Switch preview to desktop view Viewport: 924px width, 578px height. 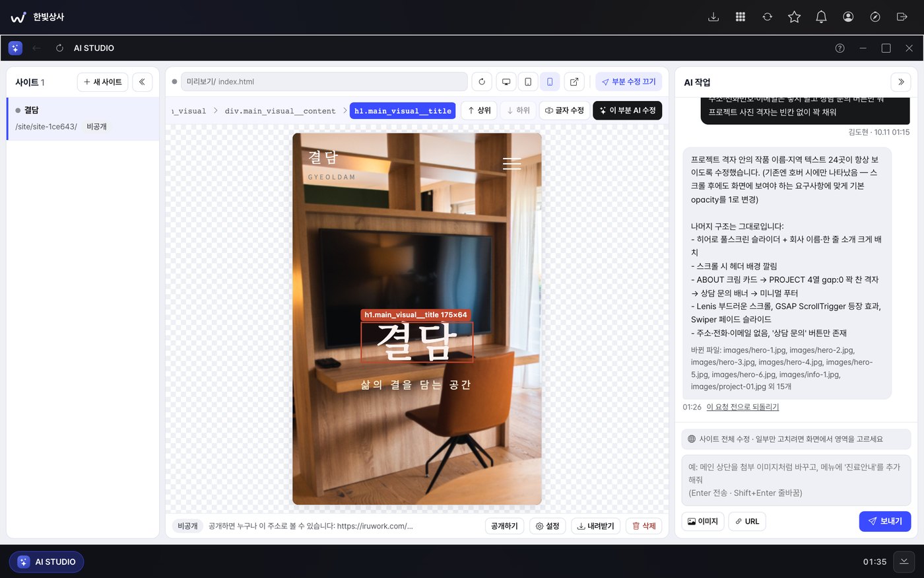click(x=506, y=82)
